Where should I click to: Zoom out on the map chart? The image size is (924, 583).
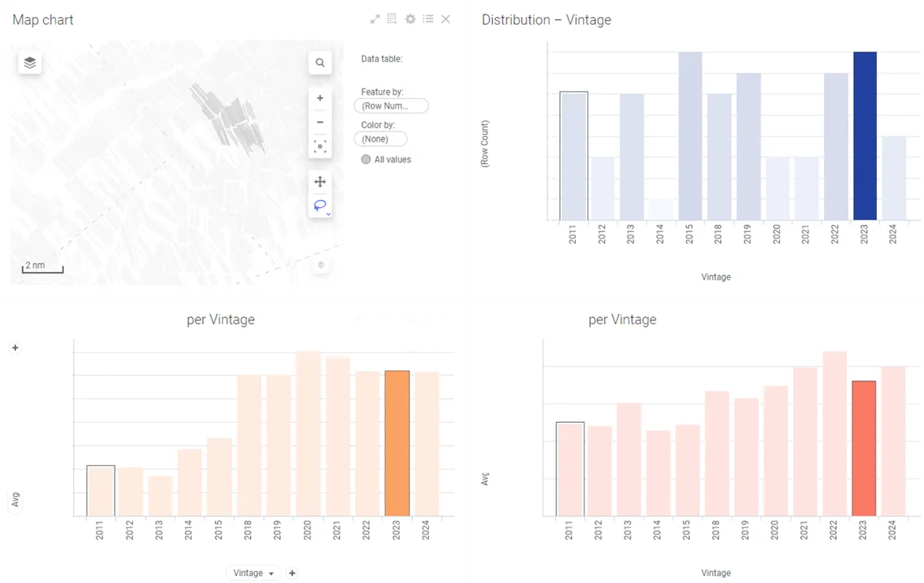(320, 122)
